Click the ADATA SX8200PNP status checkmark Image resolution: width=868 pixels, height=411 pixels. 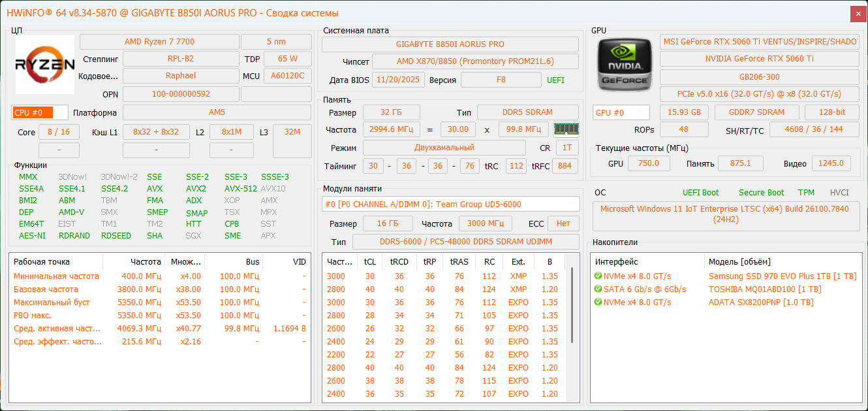click(598, 303)
